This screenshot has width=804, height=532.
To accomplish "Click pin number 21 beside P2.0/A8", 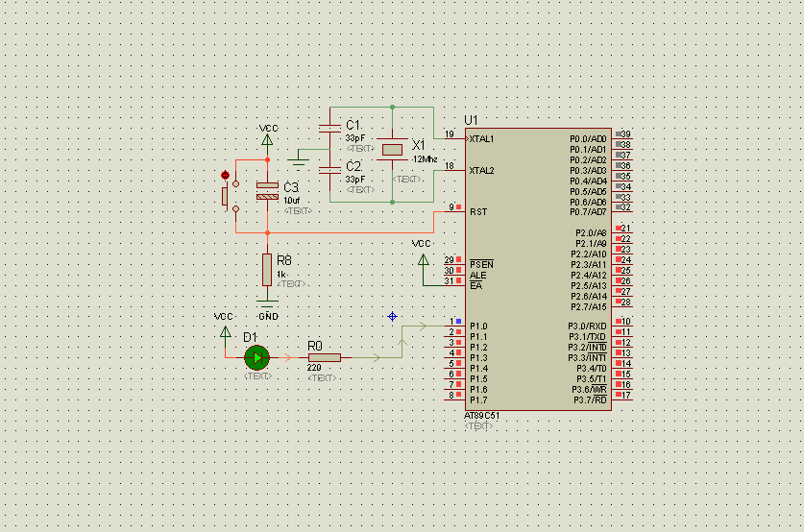I will pyautogui.click(x=626, y=229).
